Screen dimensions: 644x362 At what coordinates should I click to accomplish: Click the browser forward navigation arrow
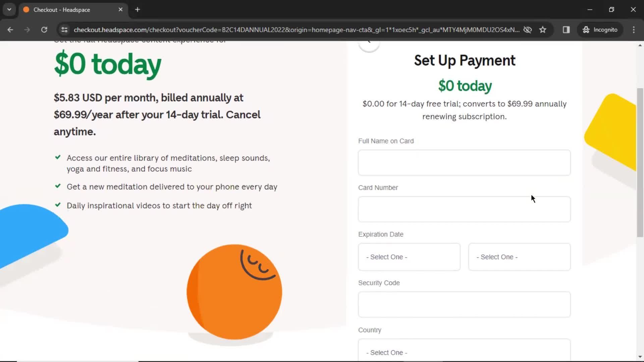pos(27,29)
